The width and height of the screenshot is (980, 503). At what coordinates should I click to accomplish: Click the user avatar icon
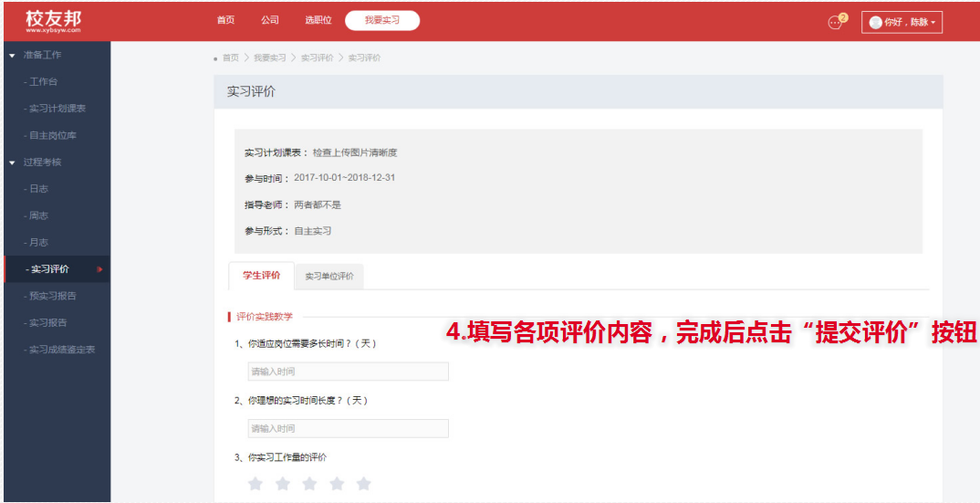[x=876, y=22]
